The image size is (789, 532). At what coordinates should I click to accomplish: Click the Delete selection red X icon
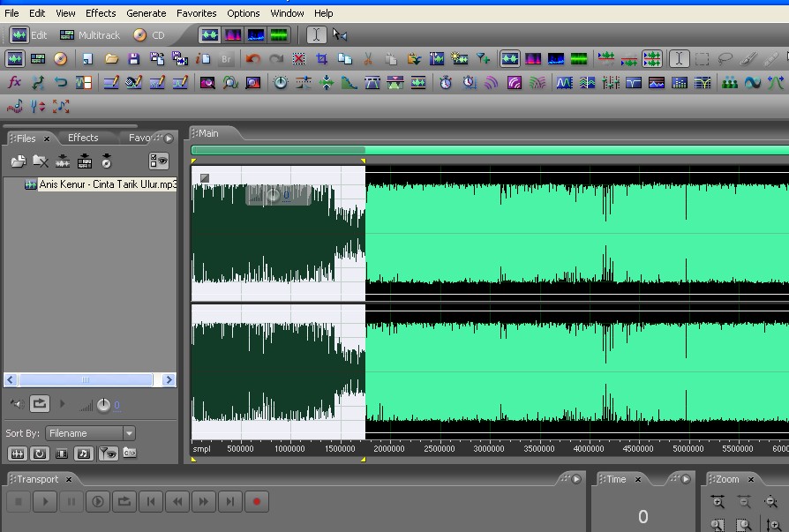pos(299,59)
